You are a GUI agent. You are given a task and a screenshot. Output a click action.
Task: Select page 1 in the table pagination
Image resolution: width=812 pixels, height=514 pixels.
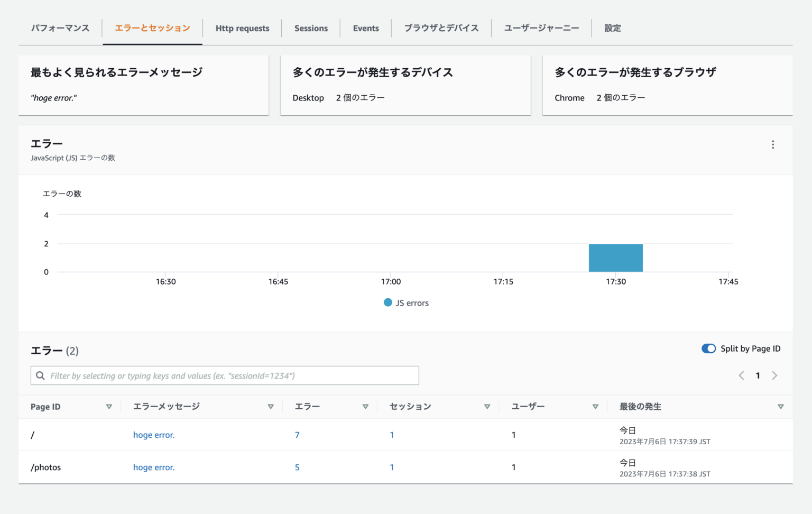coord(758,375)
